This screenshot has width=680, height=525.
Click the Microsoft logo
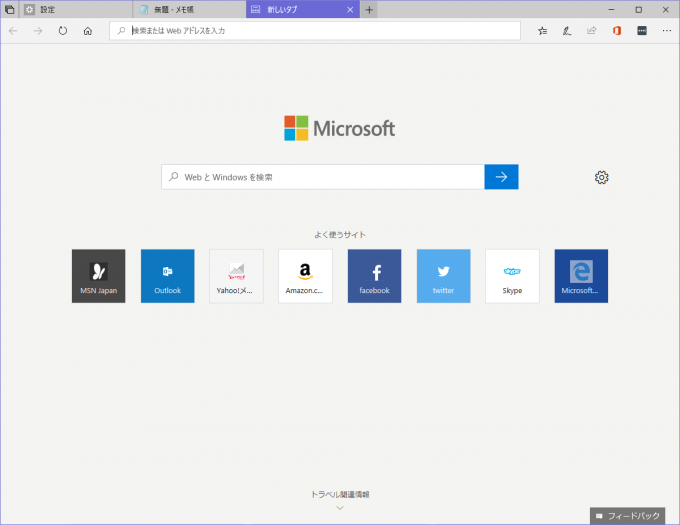(x=340, y=128)
